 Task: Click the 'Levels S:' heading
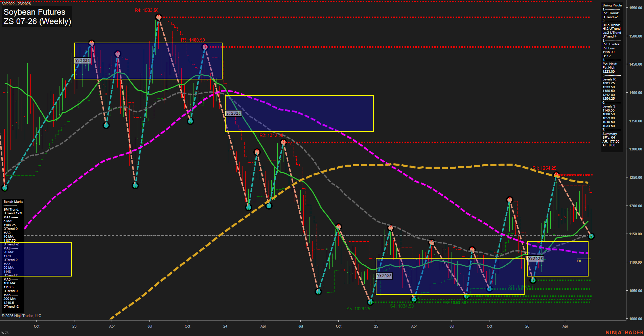(609, 106)
